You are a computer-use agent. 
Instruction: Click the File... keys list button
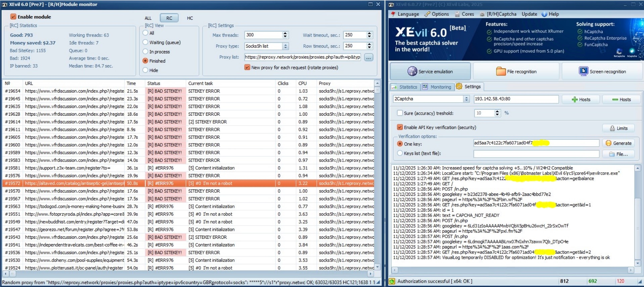pyautogui.click(x=618, y=154)
